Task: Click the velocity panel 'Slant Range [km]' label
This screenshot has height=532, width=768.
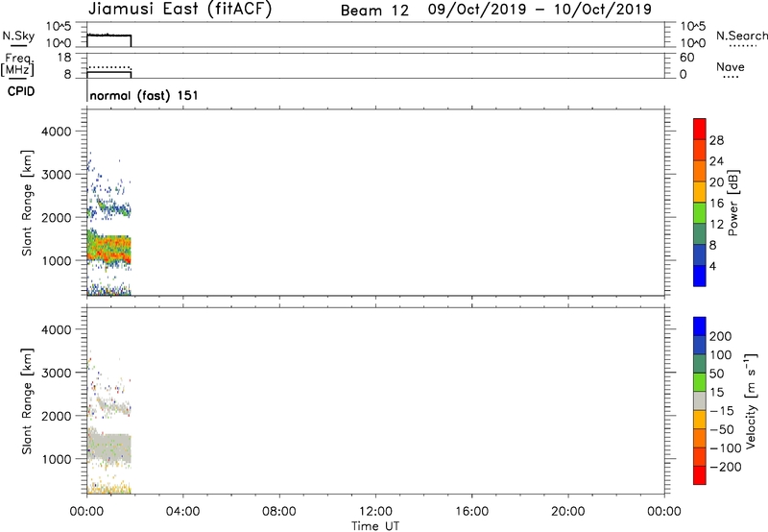Action: [27, 401]
